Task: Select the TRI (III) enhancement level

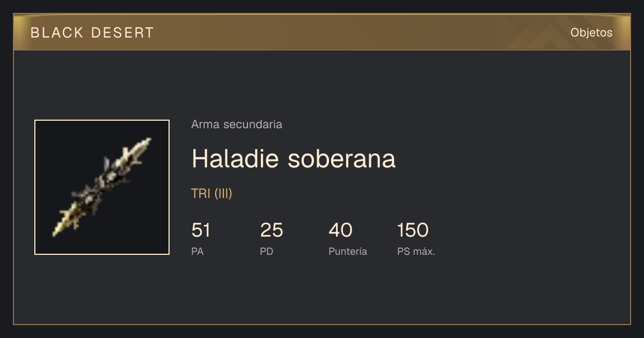Action: (x=212, y=194)
